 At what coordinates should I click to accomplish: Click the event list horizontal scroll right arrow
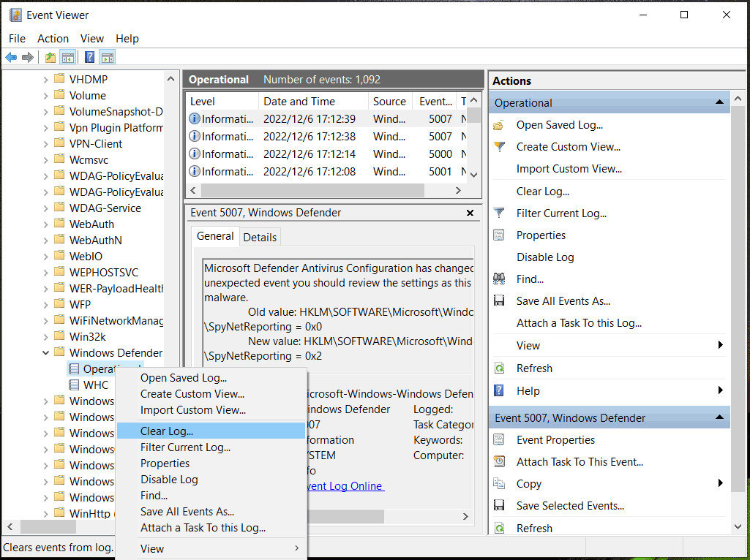coord(458,190)
